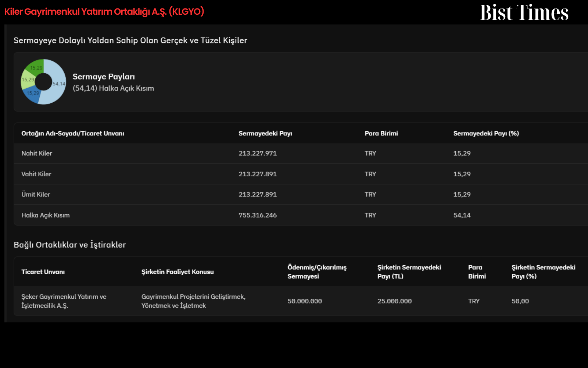Click the Bağlı Ortaklıklar ve İştirakler heading

pyautogui.click(x=70, y=245)
